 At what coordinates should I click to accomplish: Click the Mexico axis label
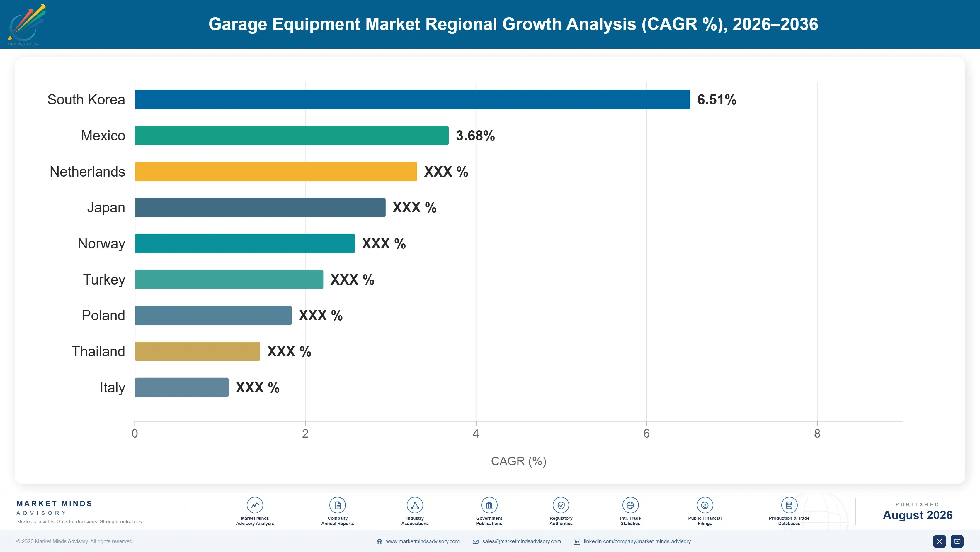click(x=103, y=136)
